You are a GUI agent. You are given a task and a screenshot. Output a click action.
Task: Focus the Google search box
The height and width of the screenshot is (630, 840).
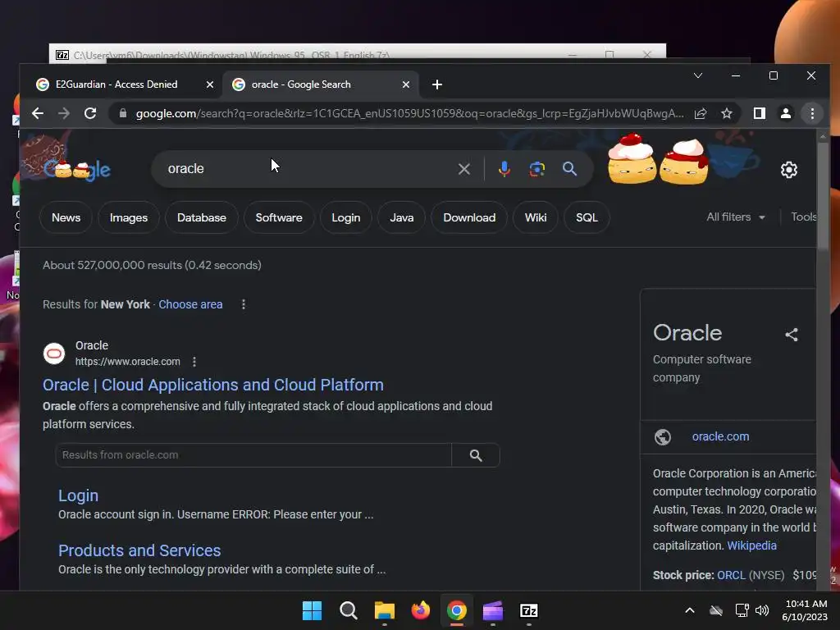click(305, 169)
